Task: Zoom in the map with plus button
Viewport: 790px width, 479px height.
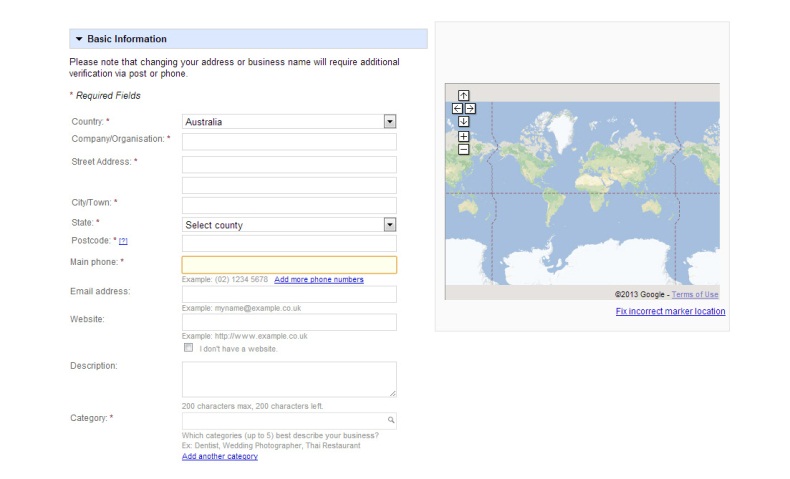Action: coord(464,136)
